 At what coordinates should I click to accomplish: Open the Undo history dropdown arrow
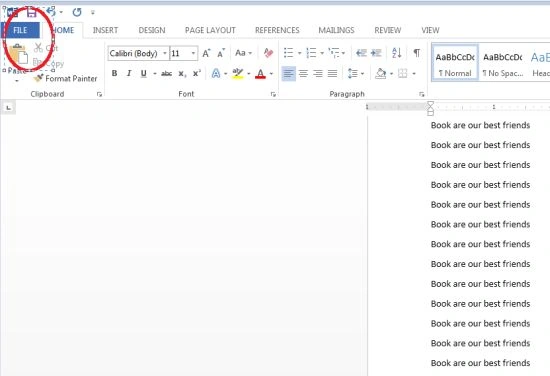pos(61,13)
